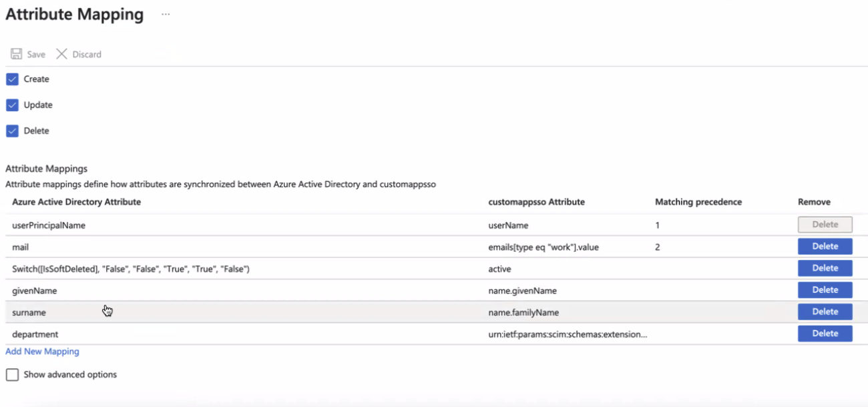The width and height of the screenshot is (868, 407).
Task: Click the urn:ietf:params:scim:schemas:extension attribute
Action: [568, 334]
